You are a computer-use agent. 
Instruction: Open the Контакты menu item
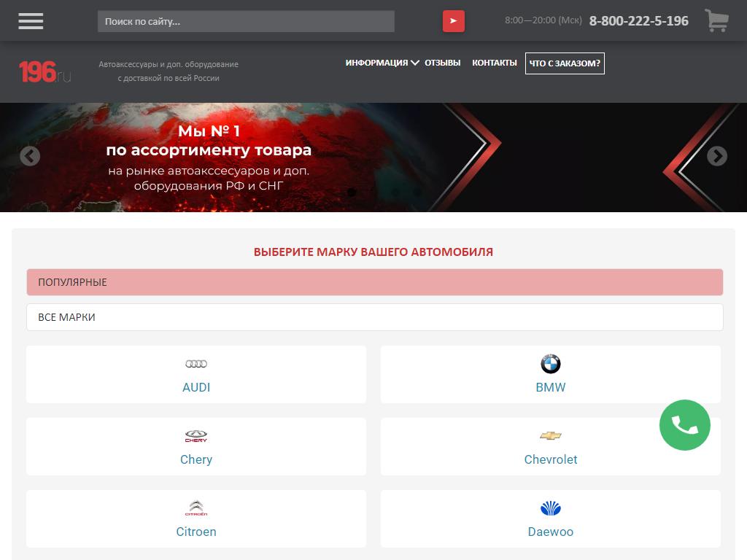(x=494, y=63)
